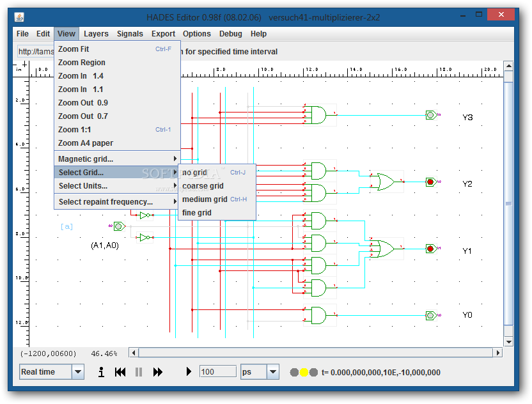532x404 pixels.
Task: Select the upper inverter gate
Action: (145, 215)
